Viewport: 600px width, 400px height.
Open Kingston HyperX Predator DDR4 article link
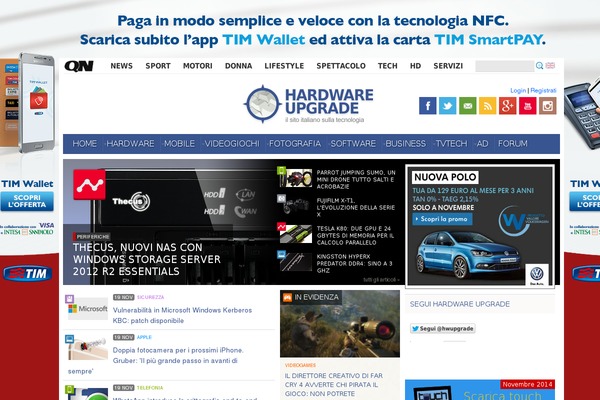click(x=354, y=263)
